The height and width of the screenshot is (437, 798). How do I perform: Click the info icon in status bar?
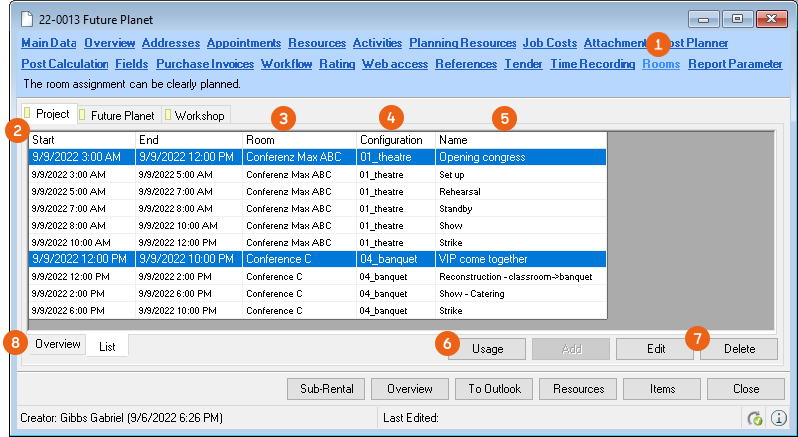(x=776, y=419)
